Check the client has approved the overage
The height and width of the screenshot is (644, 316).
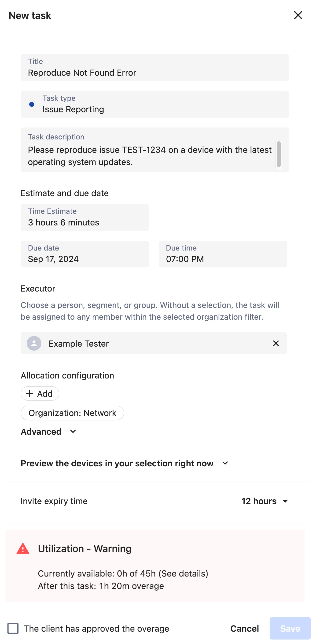click(x=13, y=629)
